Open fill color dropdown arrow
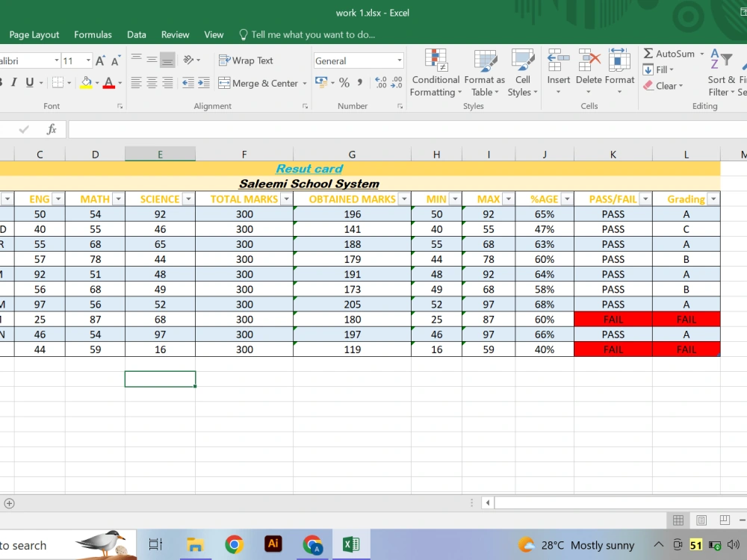This screenshot has width=747, height=560. point(97,83)
